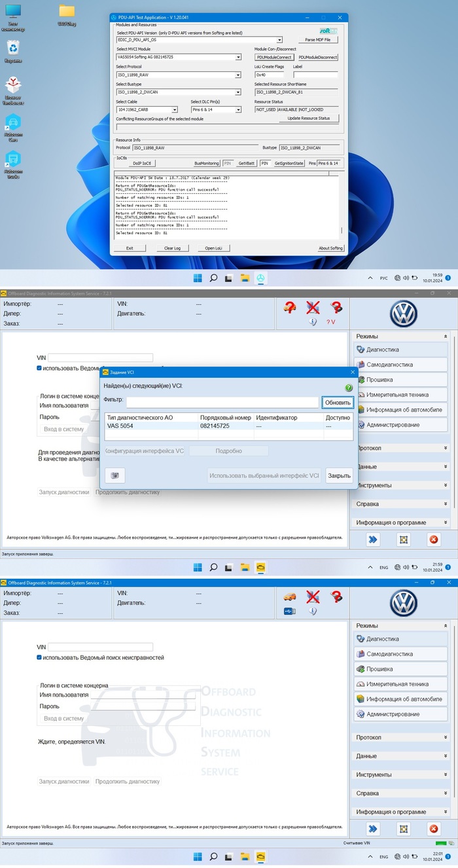The height and width of the screenshot is (868, 458).
Task: Click the Open LoLi button
Action: (214, 248)
